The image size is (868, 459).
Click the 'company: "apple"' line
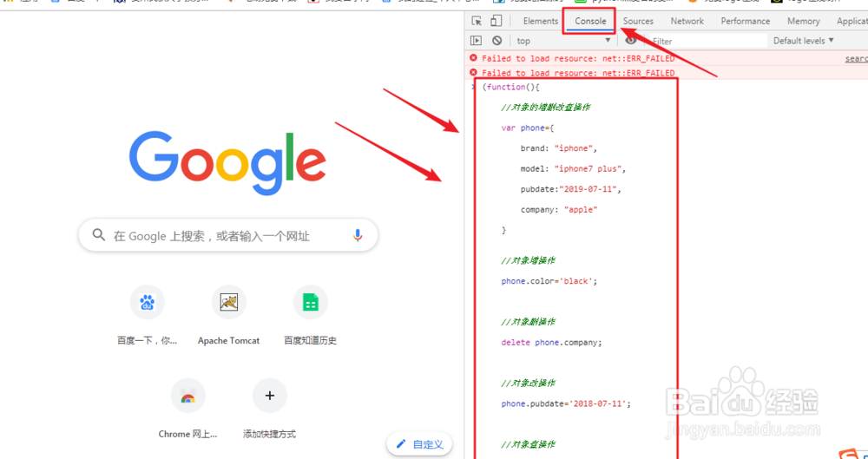tap(559, 209)
